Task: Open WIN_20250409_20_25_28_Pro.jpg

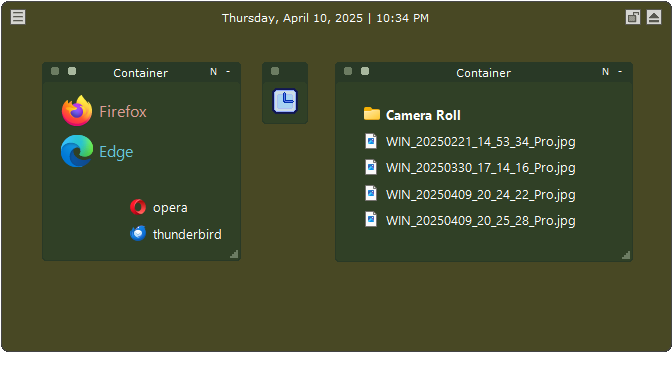Action: [x=470, y=220]
